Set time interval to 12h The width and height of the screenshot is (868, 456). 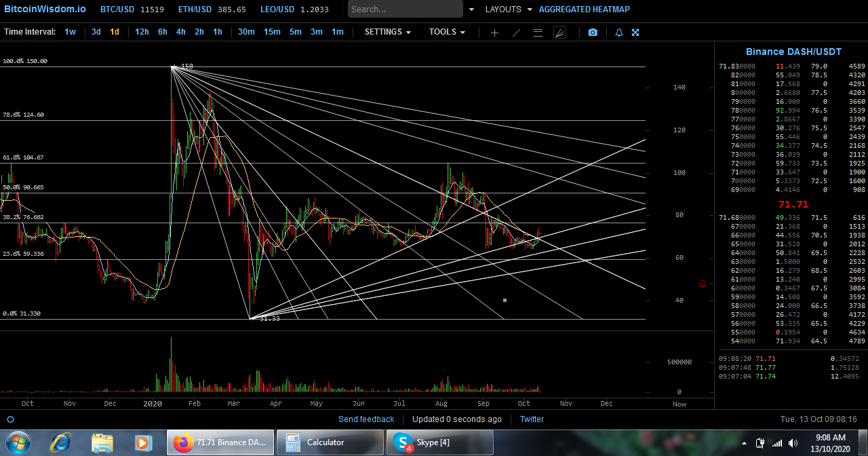tap(142, 32)
